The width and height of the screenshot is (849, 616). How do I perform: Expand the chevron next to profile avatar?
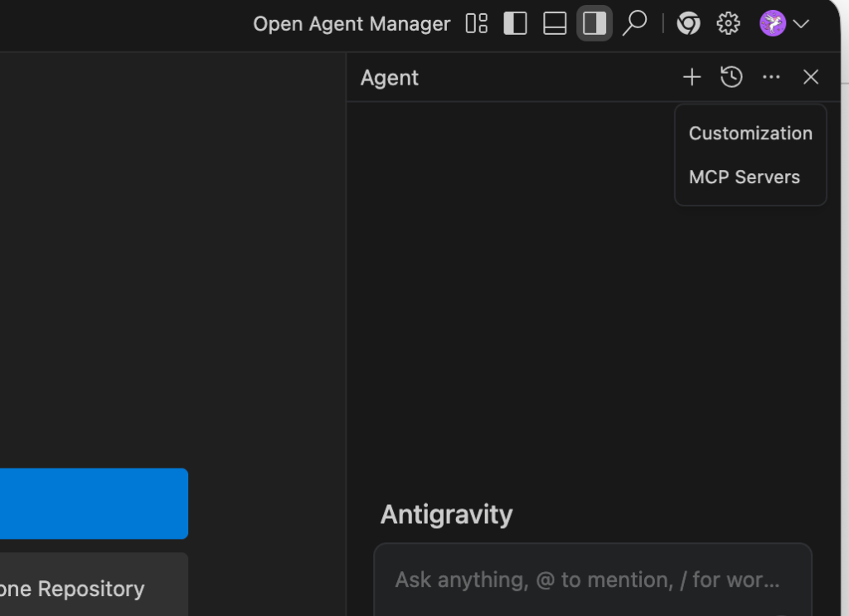point(801,24)
